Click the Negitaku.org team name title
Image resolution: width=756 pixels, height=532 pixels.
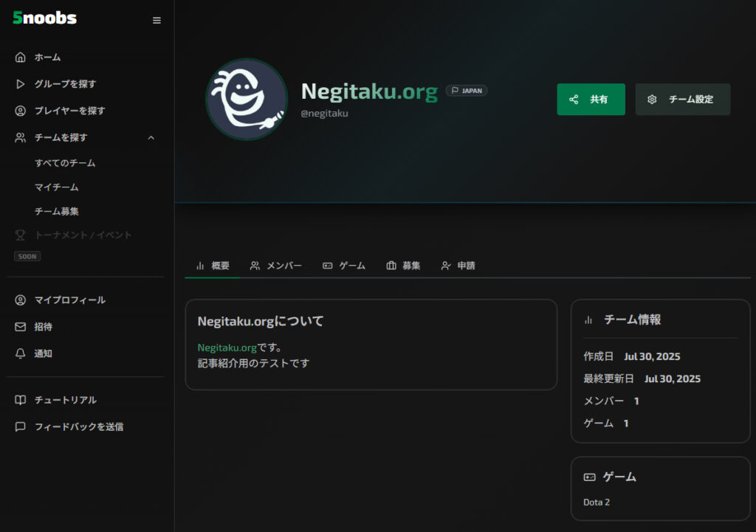pyautogui.click(x=369, y=91)
